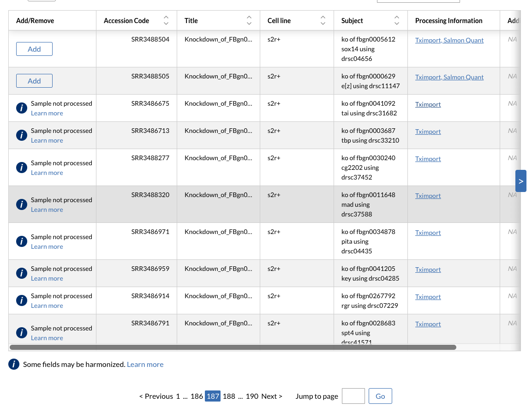532x408 pixels.
Task: Open Learn more for SRR3486675
Action: (47, 113)
